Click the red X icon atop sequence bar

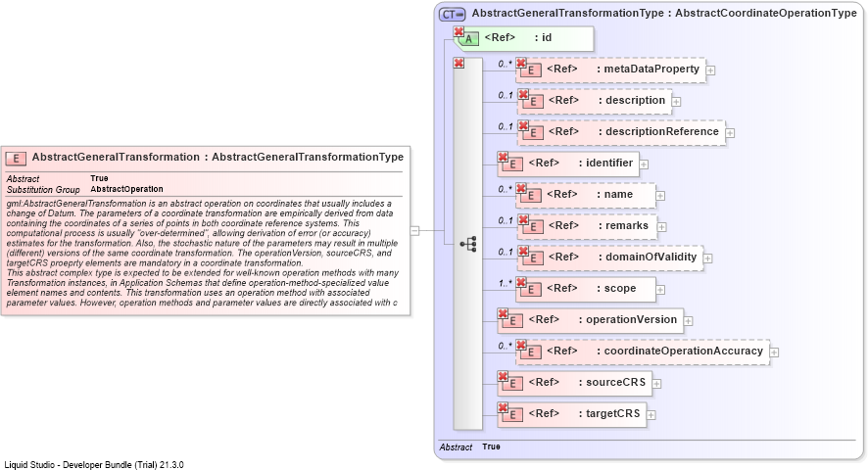[x=458, y=63]
